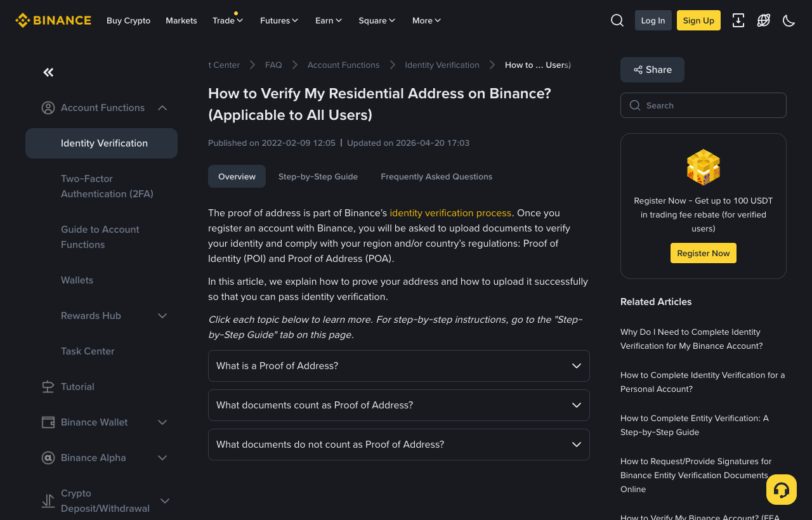Viewport: 812px width, 520px height.
Task: Click the Log In button
Action: click(x=653, y=20)
